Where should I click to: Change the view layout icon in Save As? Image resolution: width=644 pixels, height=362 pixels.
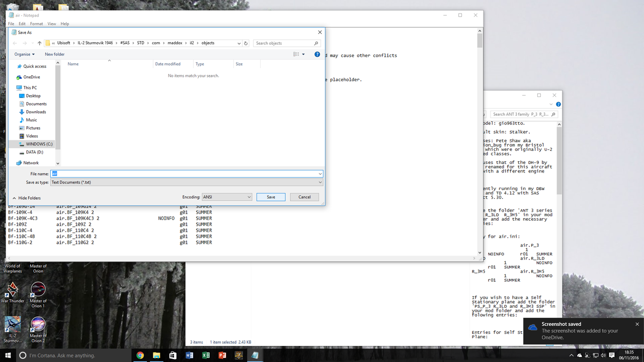(x=296, y=54)
